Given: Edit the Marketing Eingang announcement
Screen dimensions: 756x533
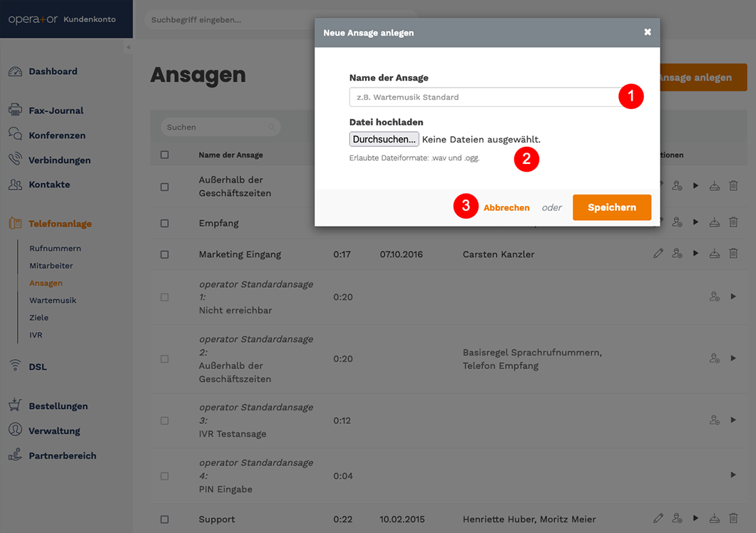Looking at the screenshot, I should (658, 253).
